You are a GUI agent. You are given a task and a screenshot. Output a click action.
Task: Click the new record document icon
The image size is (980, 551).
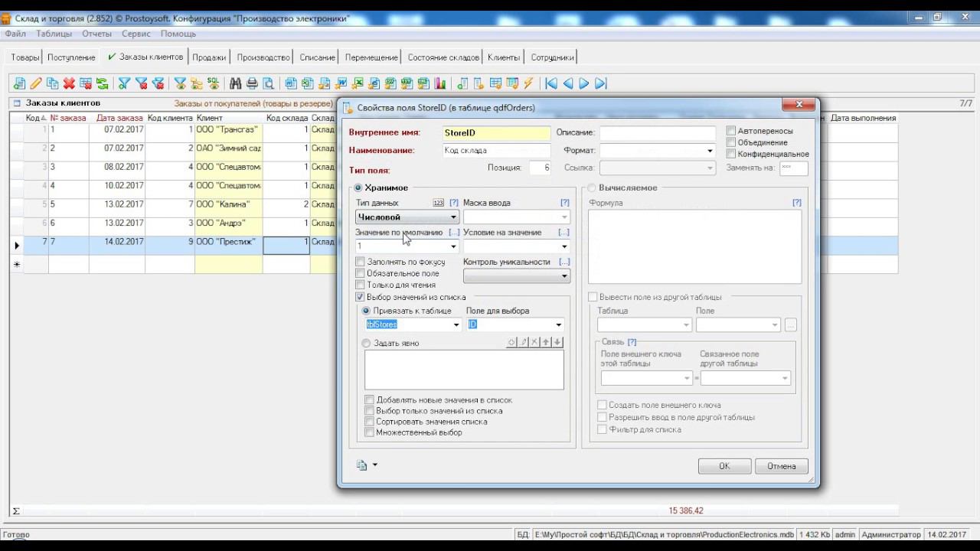[19, 83]
